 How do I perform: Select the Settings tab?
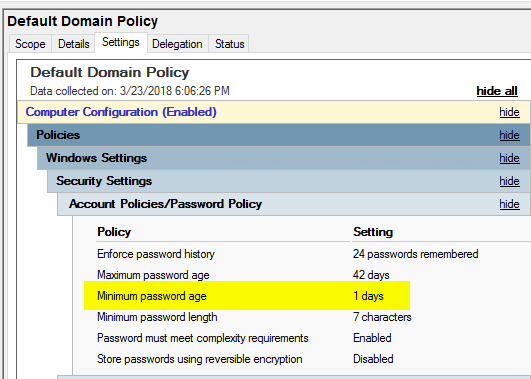121,42
